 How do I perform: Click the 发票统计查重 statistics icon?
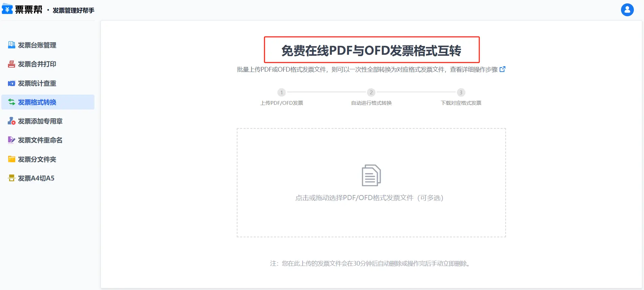tap(11, 83)
